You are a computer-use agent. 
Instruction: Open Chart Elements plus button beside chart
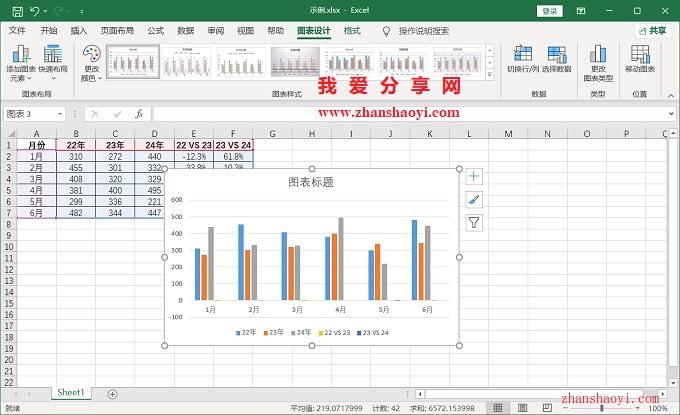[x=474, y=176]
